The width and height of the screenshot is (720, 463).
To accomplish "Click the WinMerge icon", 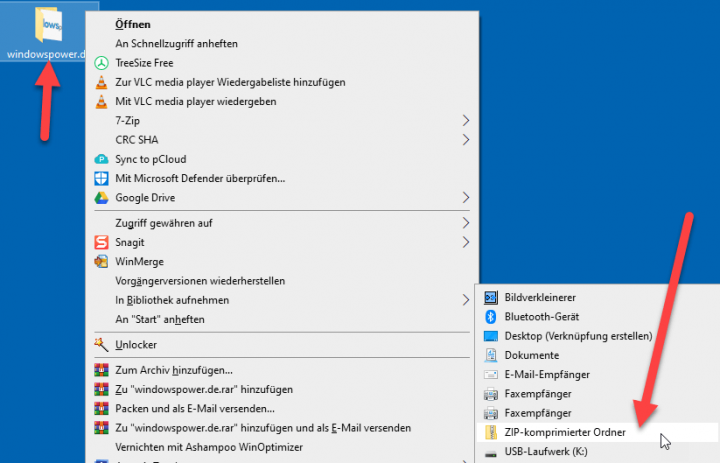I will coord(101,261).
